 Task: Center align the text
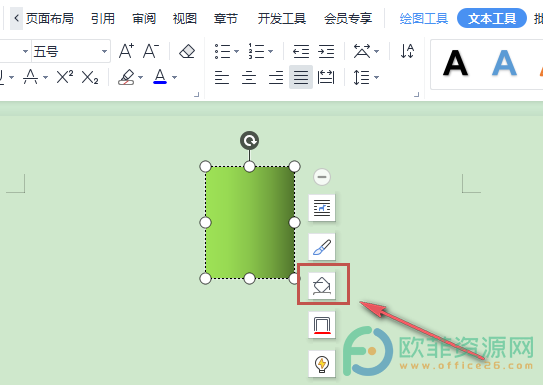point(249,77)
